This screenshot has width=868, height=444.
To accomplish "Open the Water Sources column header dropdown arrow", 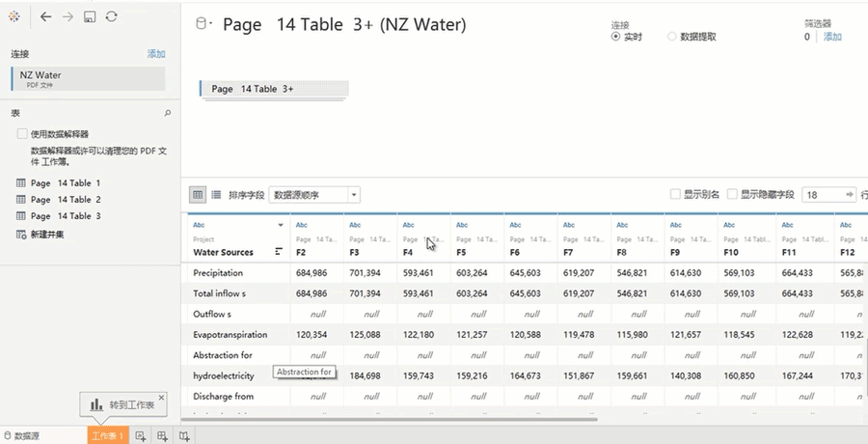I will 281,225.
